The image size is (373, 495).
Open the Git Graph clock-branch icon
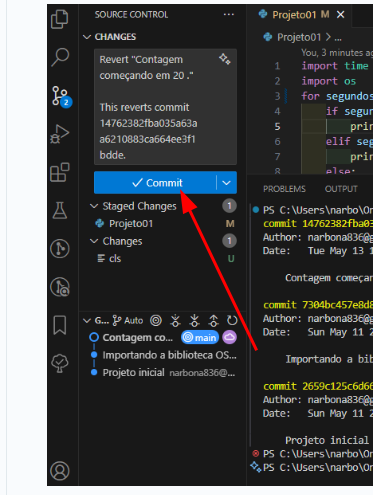[x=60, y=249]
